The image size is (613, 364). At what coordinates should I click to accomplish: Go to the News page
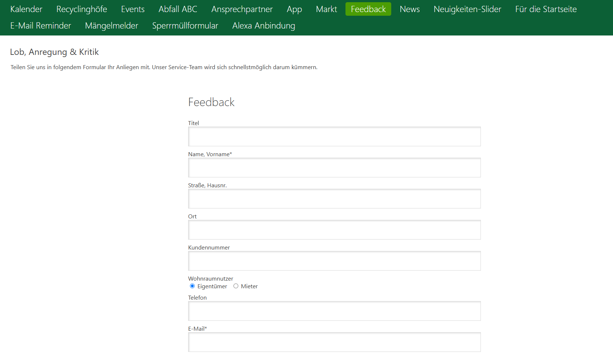(410, 9)
